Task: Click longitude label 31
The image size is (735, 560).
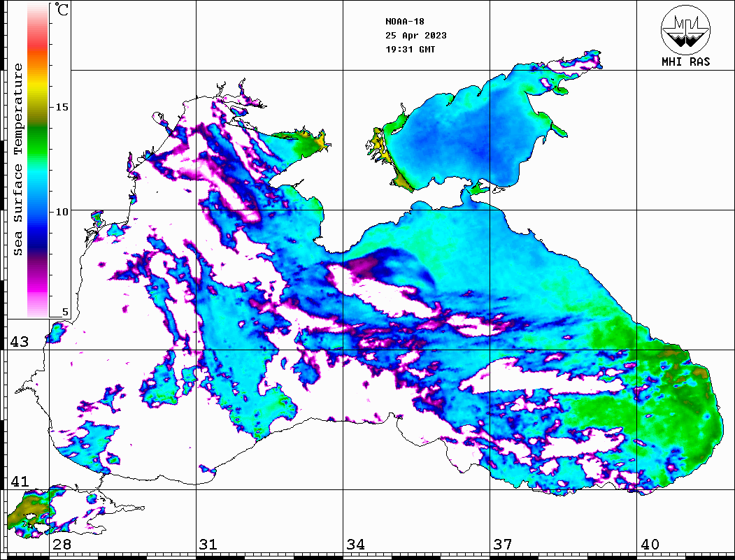Action: 208,545
